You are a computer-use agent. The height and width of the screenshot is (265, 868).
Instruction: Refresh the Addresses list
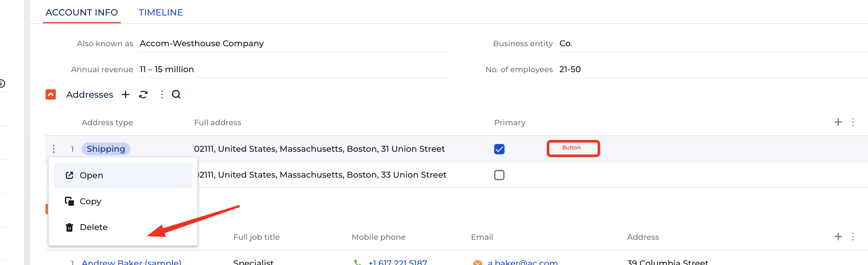click(143, 94)
